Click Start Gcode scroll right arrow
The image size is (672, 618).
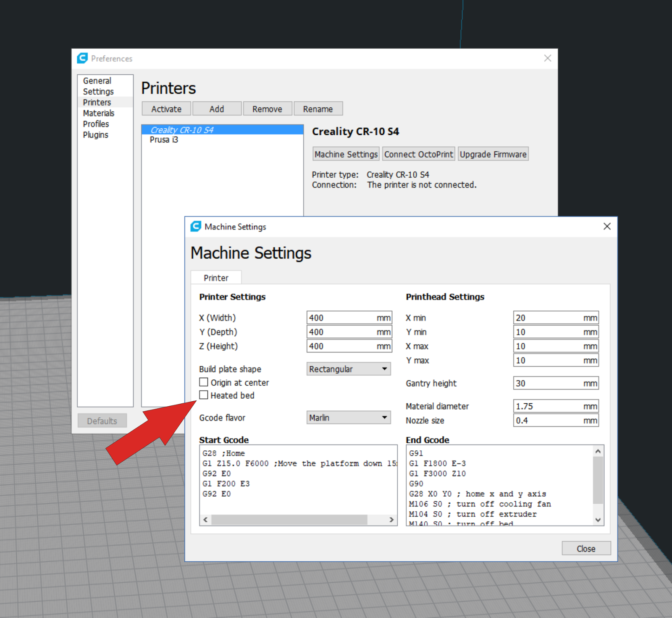(391, 520)
